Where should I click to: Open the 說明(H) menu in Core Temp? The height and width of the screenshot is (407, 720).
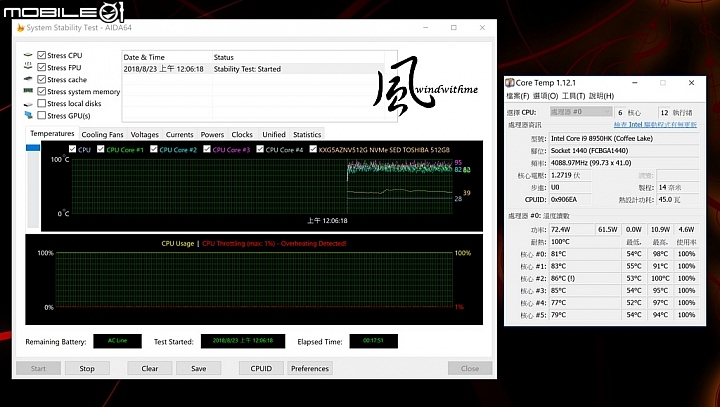601,96
